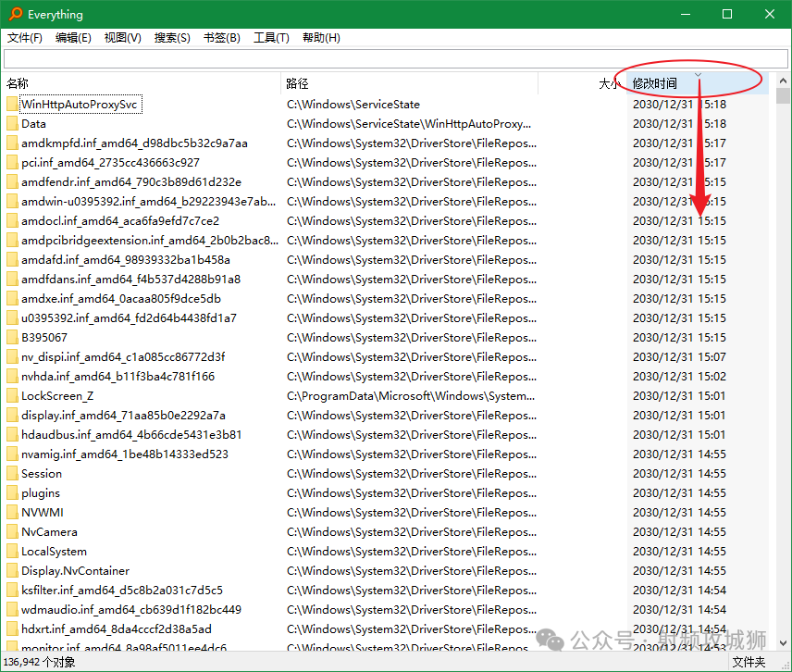
Task: Select nv_dispi.inf_amd64_c1a085cc86772d3f entry
Action: click(x=123, y=357)
